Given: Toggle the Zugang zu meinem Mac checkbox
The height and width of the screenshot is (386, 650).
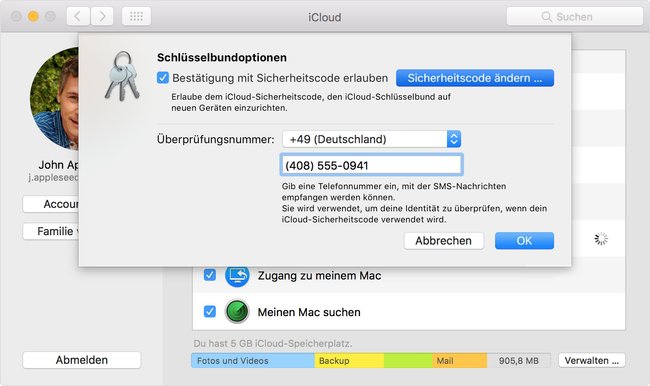Looking at the screenshot, I should 210,275.
